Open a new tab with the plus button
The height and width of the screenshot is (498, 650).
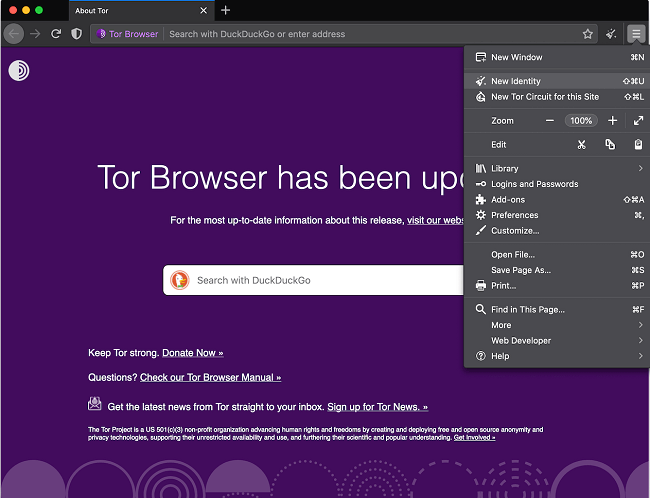[x=225, y=10]
